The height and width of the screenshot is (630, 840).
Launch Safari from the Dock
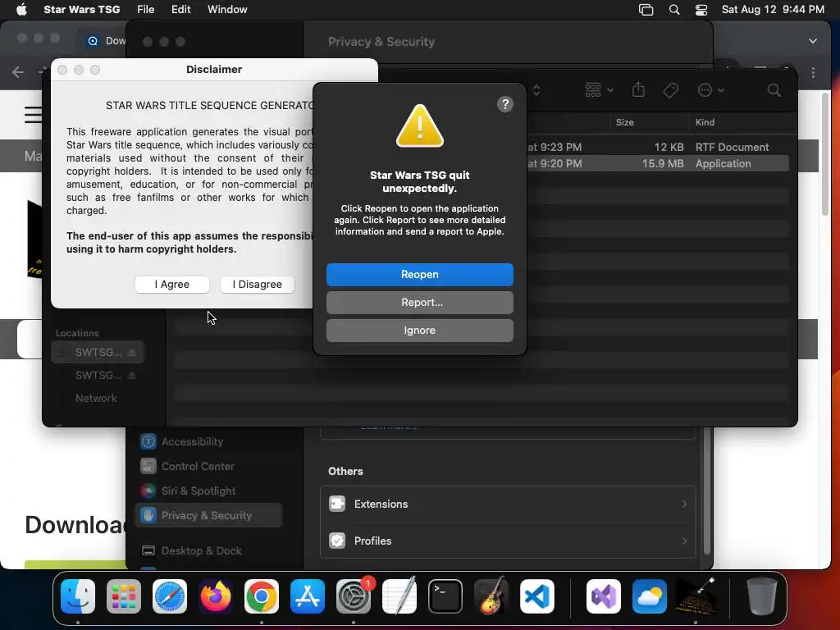(x=170, y=596)
